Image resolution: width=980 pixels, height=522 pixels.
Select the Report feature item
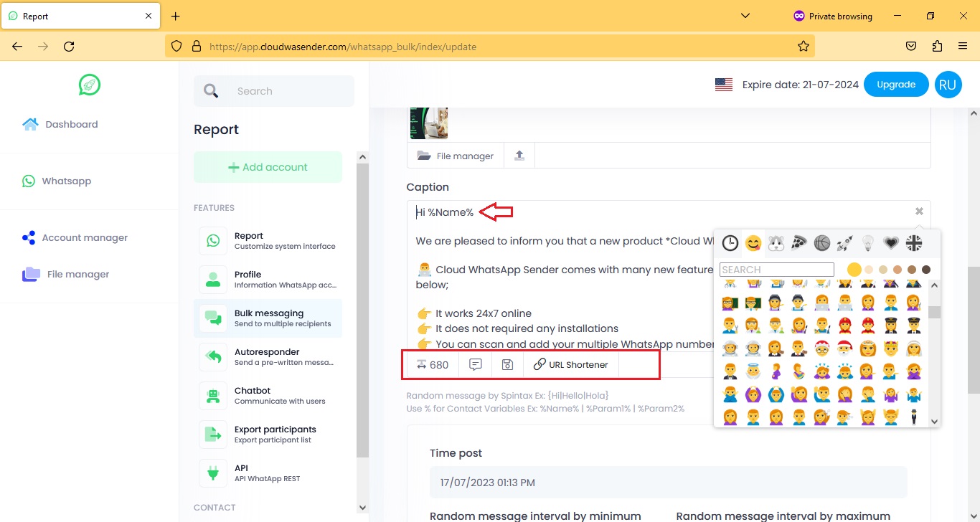tap(268, 241)
